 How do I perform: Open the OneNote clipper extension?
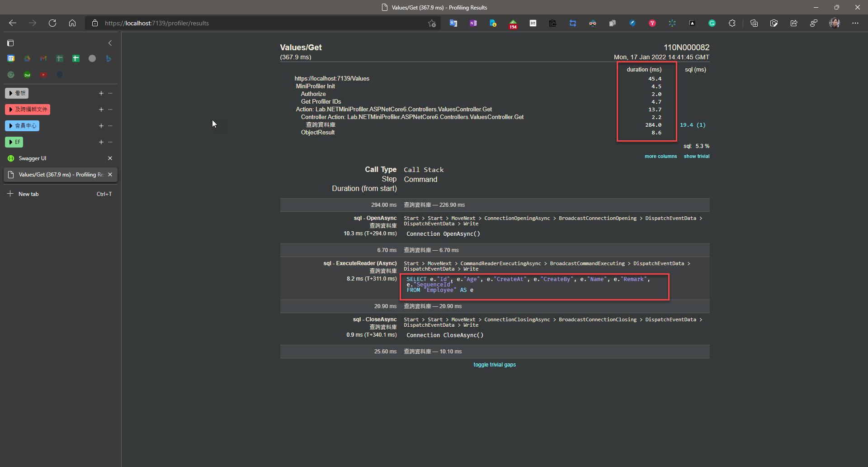tap(473, 23)
